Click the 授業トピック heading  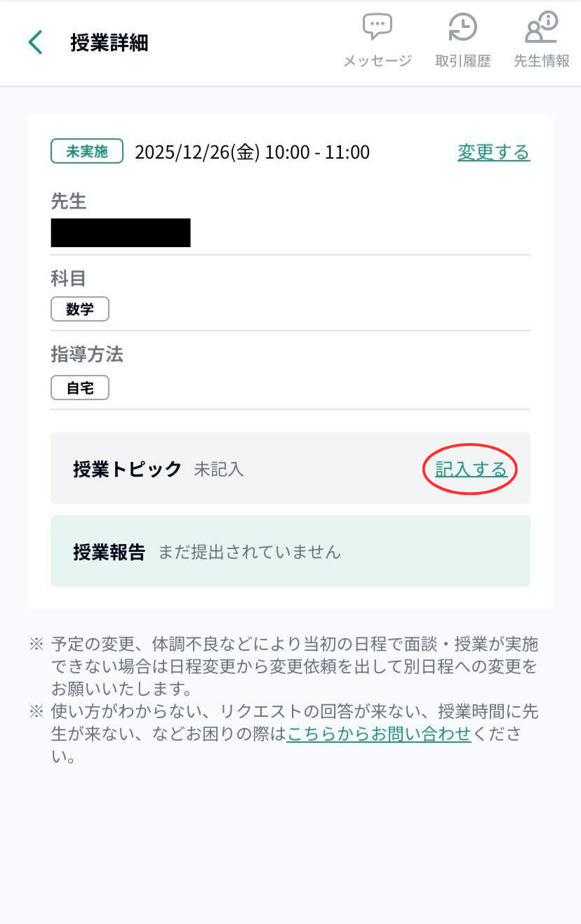127,469
